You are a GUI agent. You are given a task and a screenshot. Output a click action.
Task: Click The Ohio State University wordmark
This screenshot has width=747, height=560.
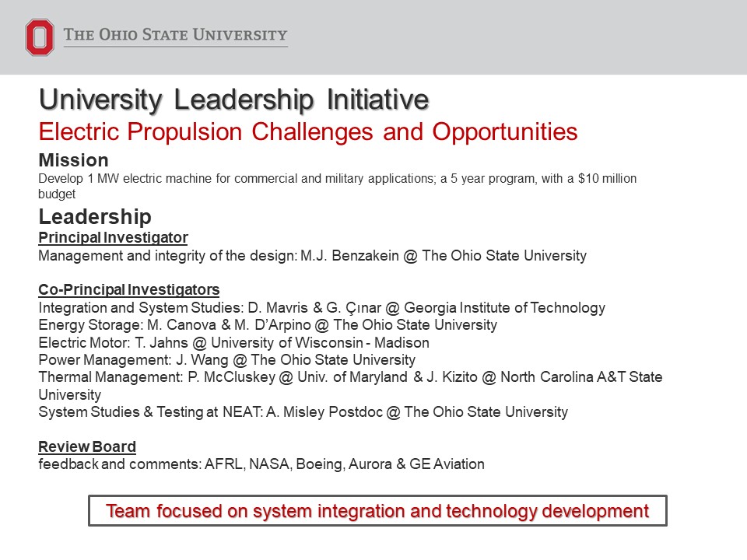(175, 35)
